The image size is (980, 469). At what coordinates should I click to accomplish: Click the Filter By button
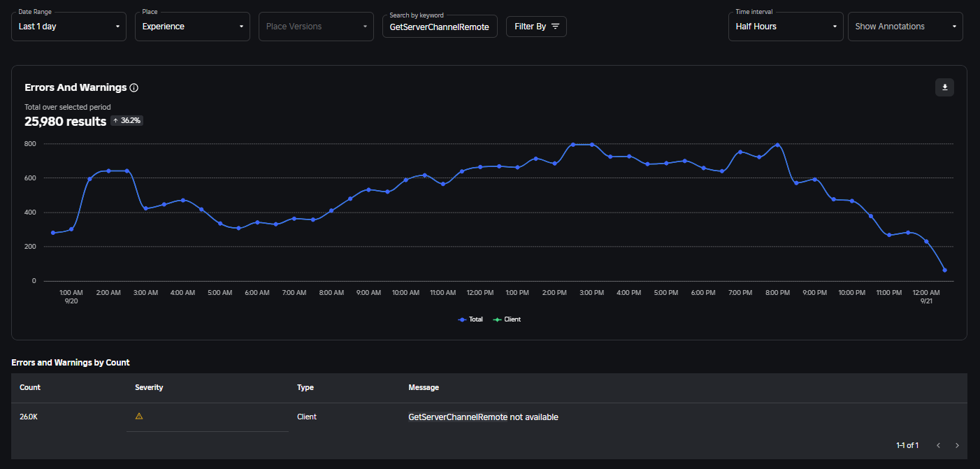536,27
